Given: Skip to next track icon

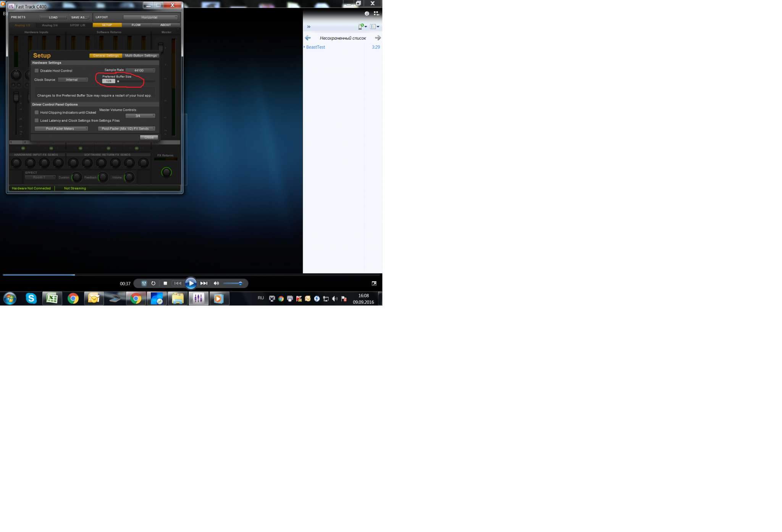Looking at the screenshot, I should point(204,283).
